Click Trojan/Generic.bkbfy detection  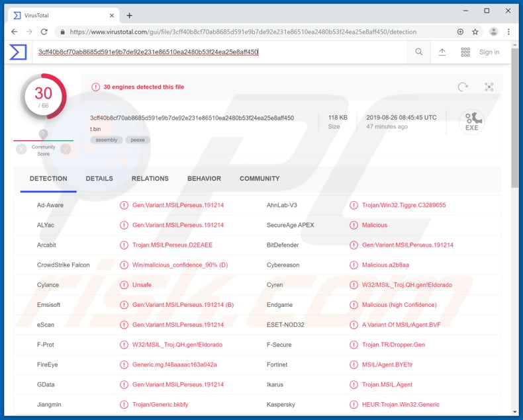160,404
